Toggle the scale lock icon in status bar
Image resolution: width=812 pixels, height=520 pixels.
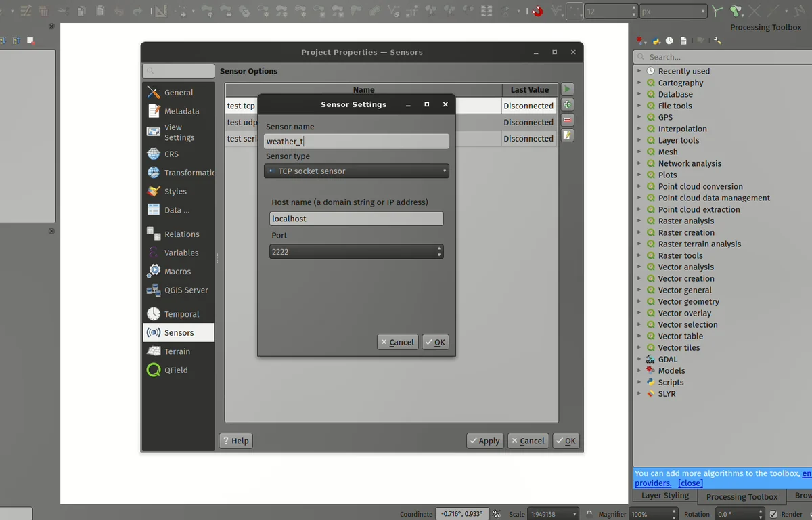coord(589,514)
